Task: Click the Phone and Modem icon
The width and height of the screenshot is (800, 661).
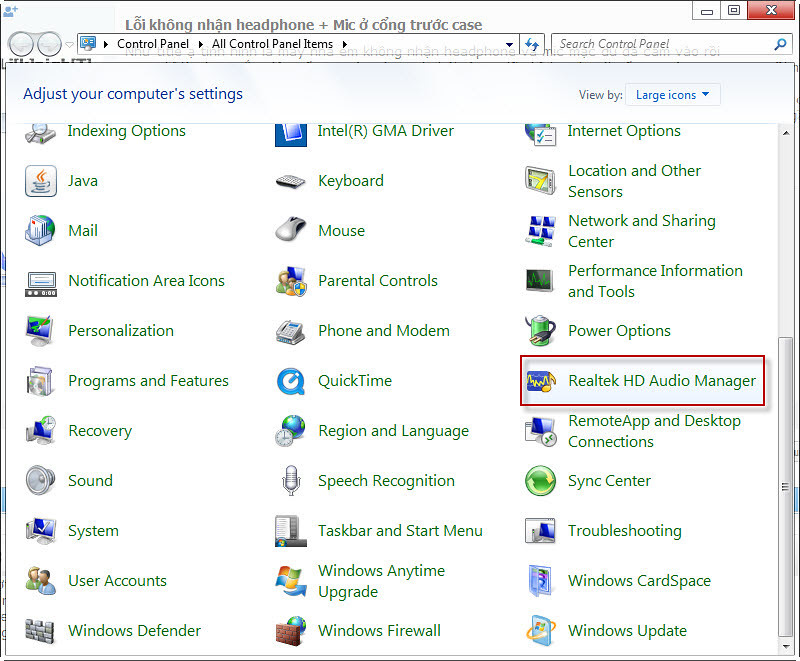Action: click(291, 331)
